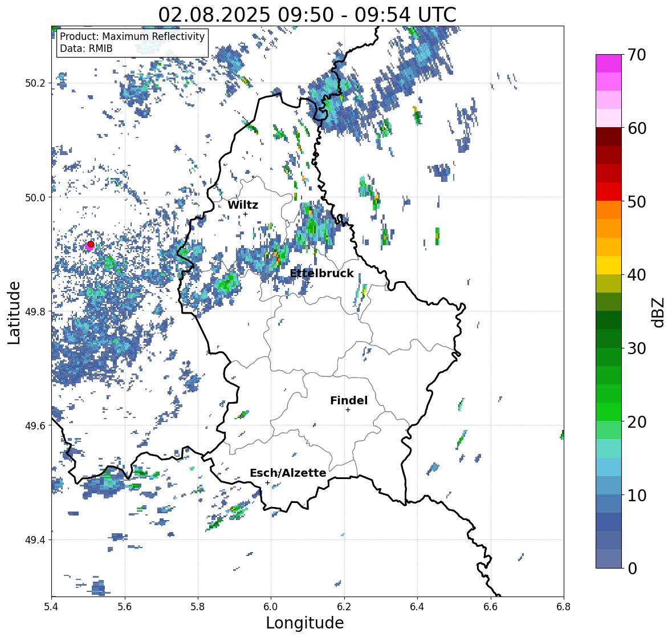Click the Wiltz station cross marker
The width and height of the screenshot is (672, 637).
click(x=245, y=214)
